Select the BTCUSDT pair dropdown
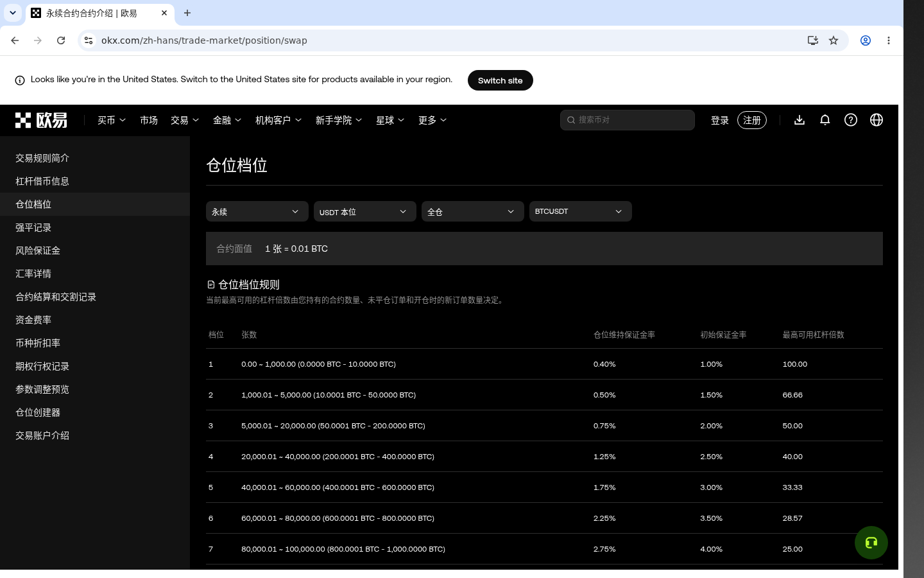 point(581,211)
